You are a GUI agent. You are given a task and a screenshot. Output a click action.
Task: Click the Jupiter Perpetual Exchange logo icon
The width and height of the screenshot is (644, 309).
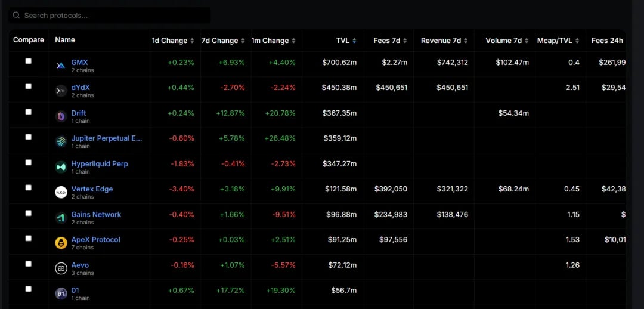coord(61,142)
